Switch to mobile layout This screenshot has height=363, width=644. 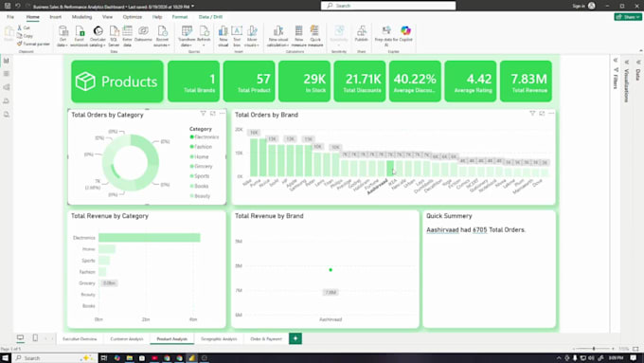35,338
